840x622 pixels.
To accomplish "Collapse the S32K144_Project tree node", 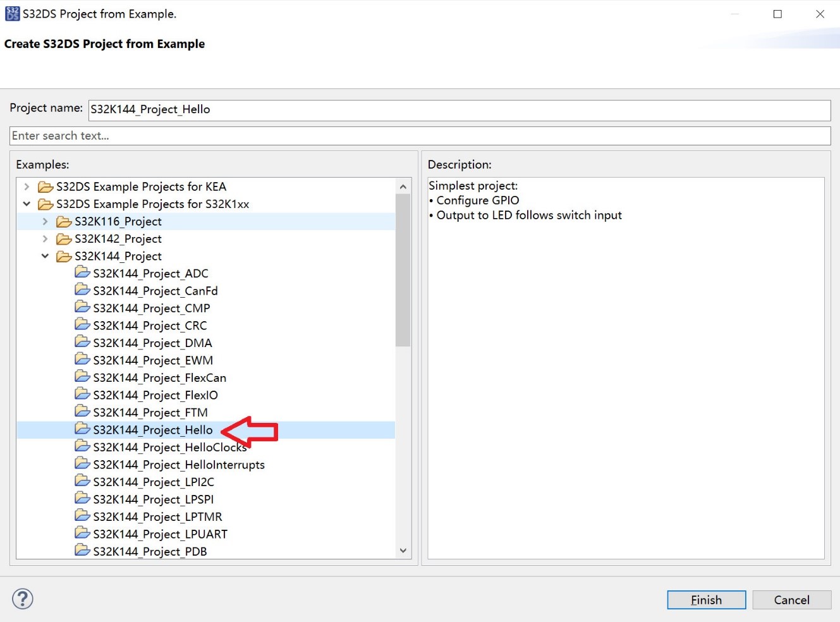I will pyautogui.click(x=45, y=256).
